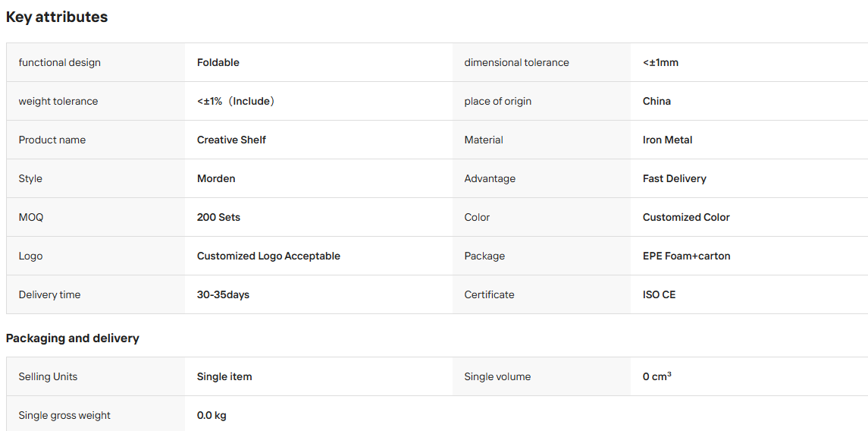Click the Customized Color value

(x=686, y=218)
